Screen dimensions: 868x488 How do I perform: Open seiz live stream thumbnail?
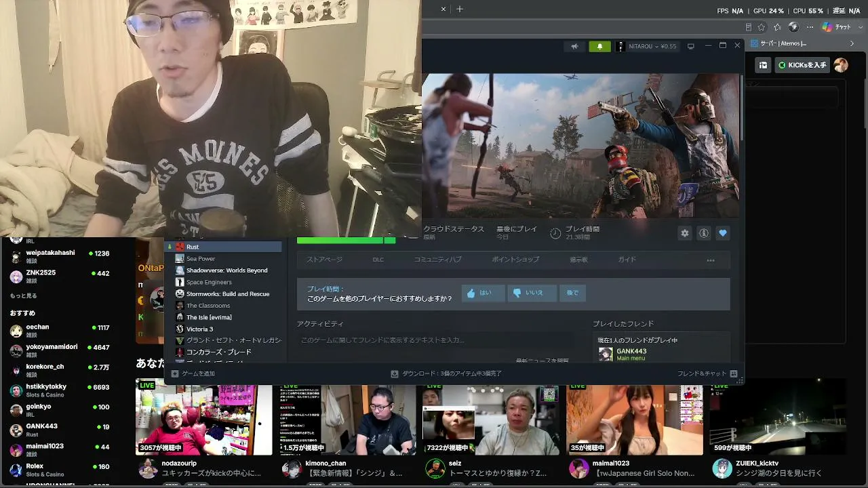point(492,417)
